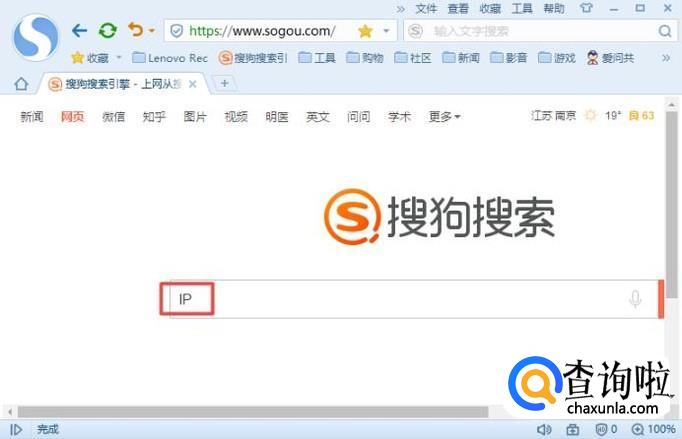This screenshot has width=682, height=439.
Task: Click the 江苏 南京 location text
Action: (x=553, y=115)
